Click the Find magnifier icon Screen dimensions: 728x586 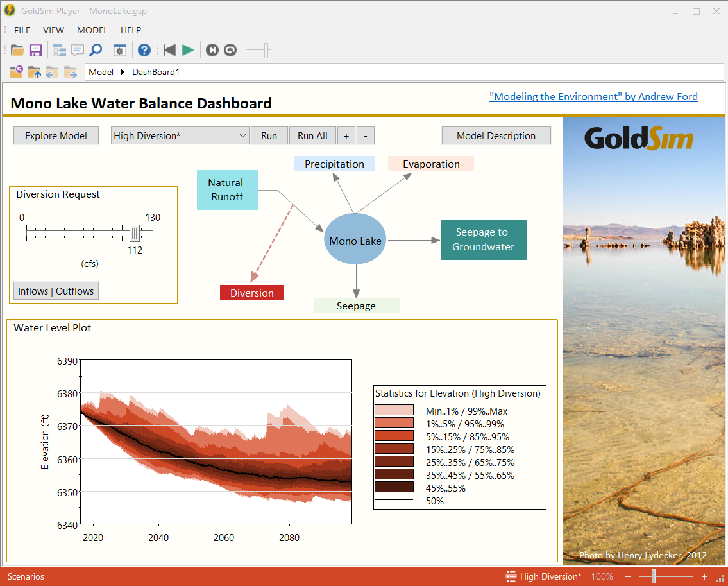tap(96, 50)
